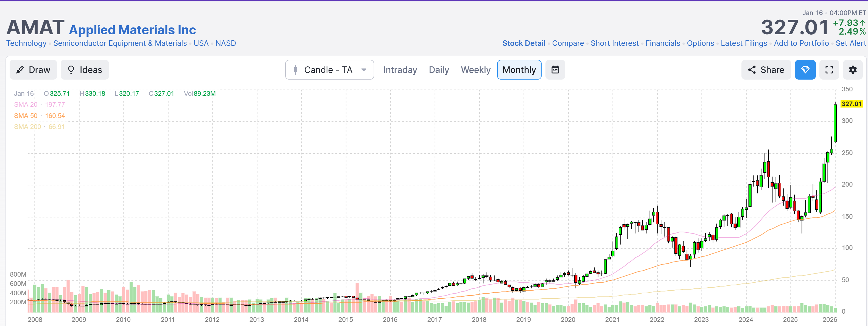
Task: Open the Ideas lightbulb button
Action: tap(85, 70)
